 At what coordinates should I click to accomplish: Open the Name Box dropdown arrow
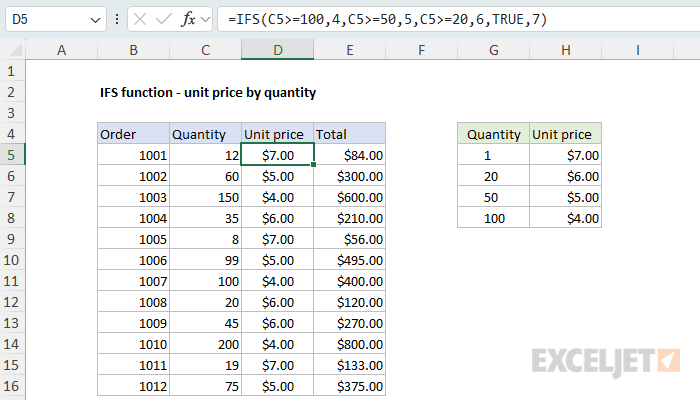coord(95,20)
